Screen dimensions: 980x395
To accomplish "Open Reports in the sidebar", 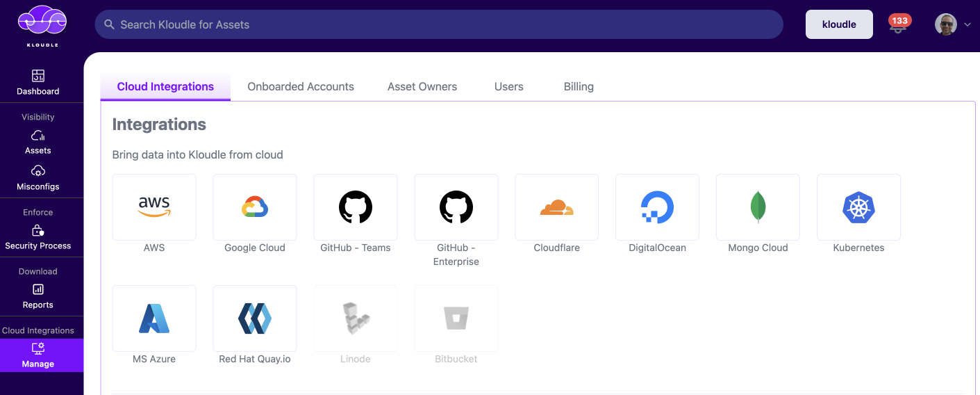I will tap(38, 296).
